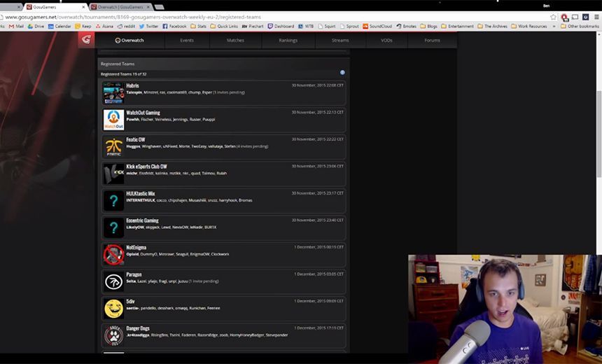Click the WatchOut Gaming team logo
Image resolution: width=602 pixels, height=364 pixels.
(x=113, y=120)
